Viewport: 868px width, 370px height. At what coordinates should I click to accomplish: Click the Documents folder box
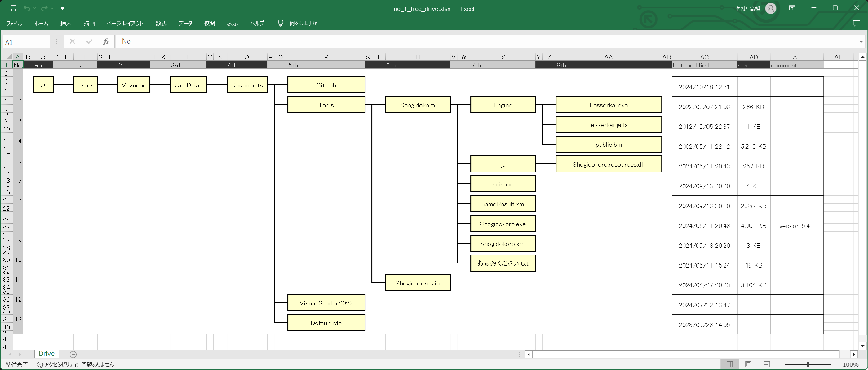247,85
